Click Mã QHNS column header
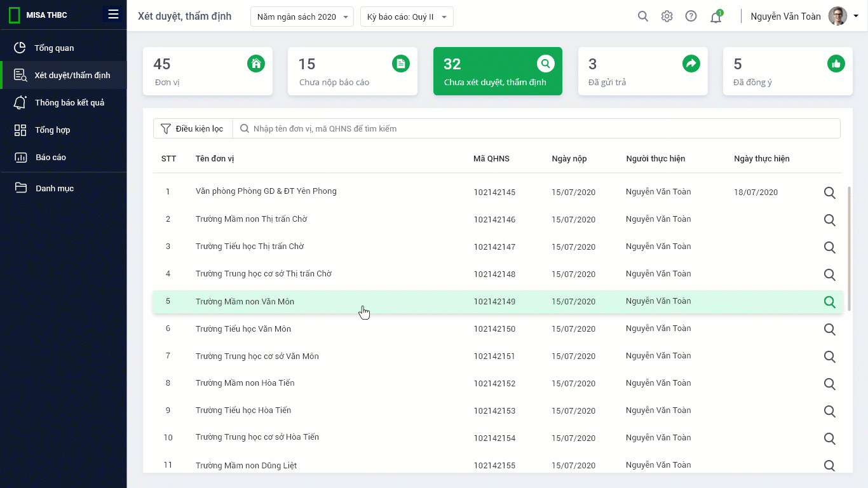868x488 pixels. click(491, 158)
